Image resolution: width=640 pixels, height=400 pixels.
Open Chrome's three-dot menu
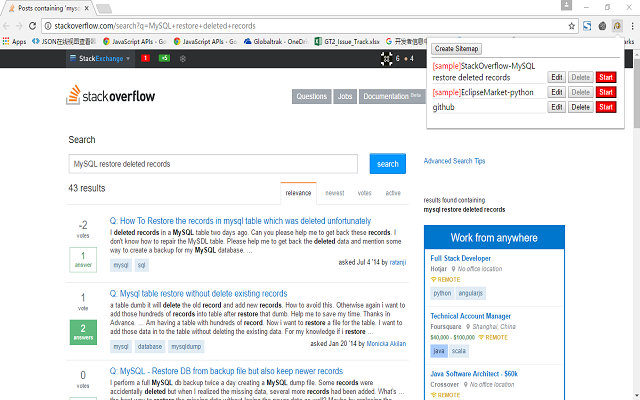632,26
